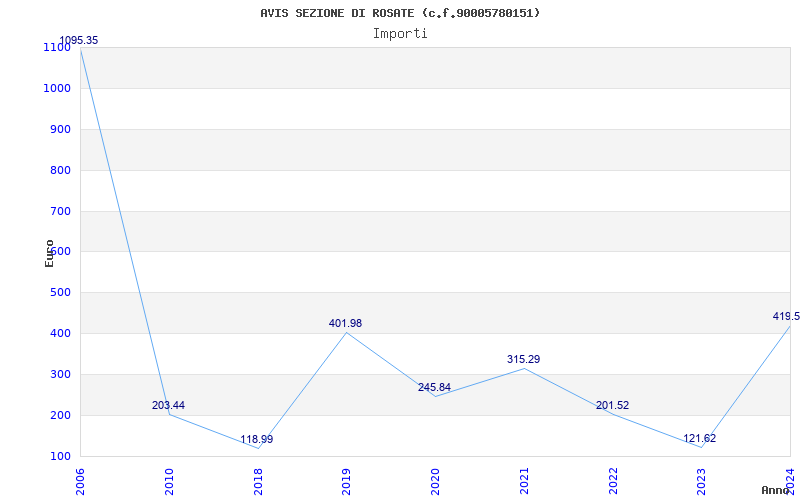Click the 2024 x-axis label
Screen dimensions: 800x500
(790, 480)
